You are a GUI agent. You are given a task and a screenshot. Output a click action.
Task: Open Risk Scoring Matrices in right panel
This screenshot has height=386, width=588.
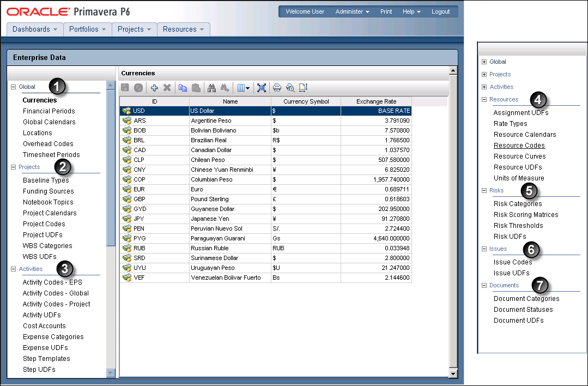526,215
